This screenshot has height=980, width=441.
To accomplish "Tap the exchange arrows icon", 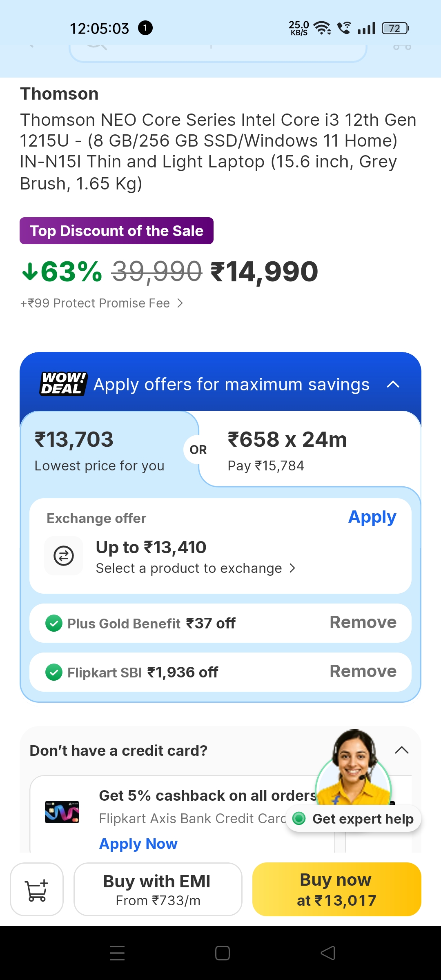I will click(x=64, y=556).
